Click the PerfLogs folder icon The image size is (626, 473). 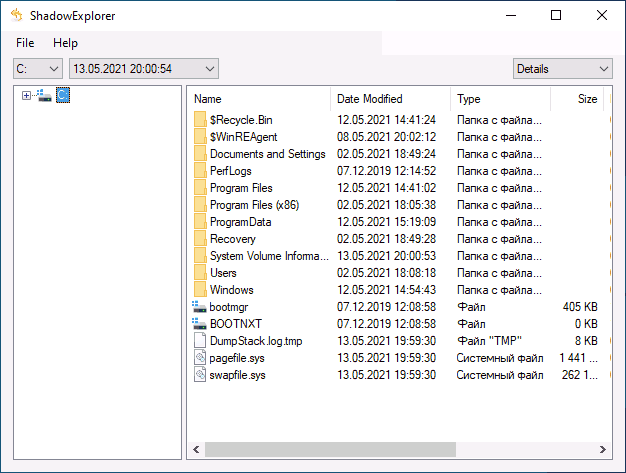tap(200, 171)
